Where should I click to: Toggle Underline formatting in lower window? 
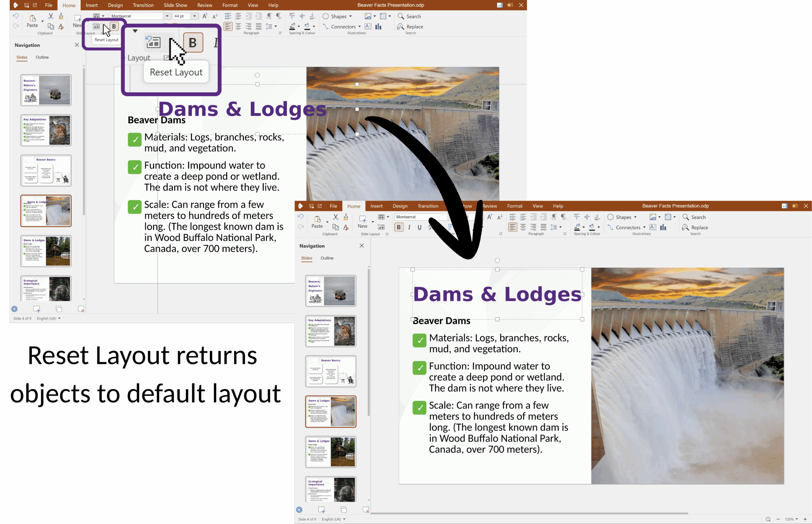pos(419,227)
